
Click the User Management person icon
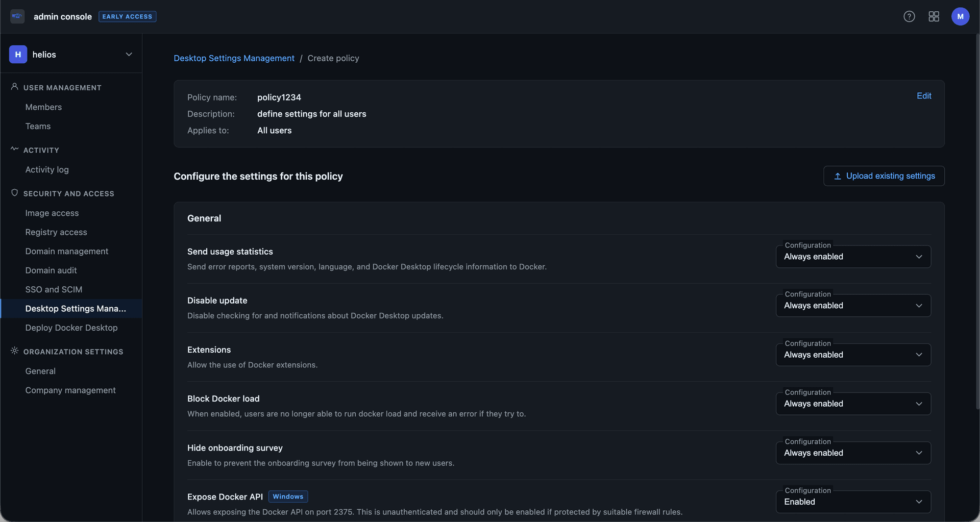point(14,87)
